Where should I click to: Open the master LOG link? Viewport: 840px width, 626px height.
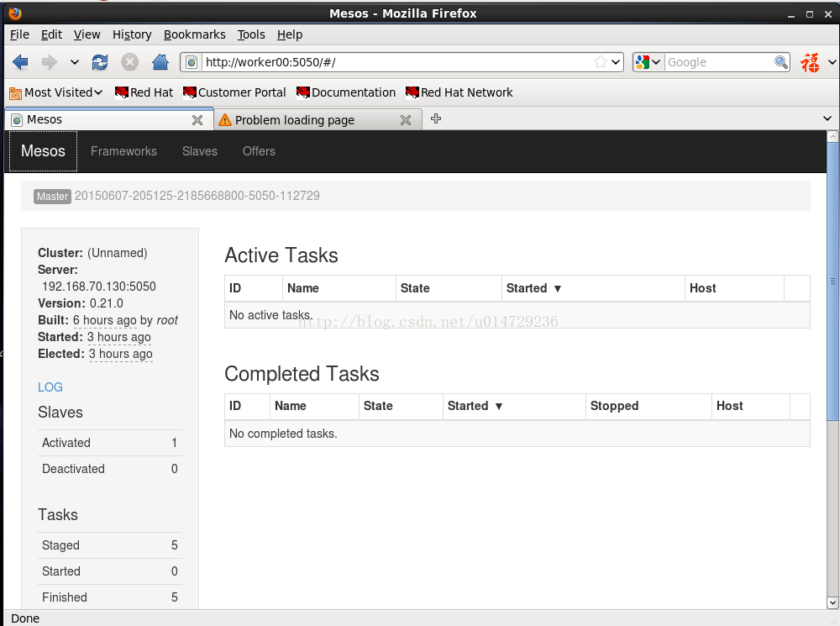pyautogui.click(x=50, y=387)
